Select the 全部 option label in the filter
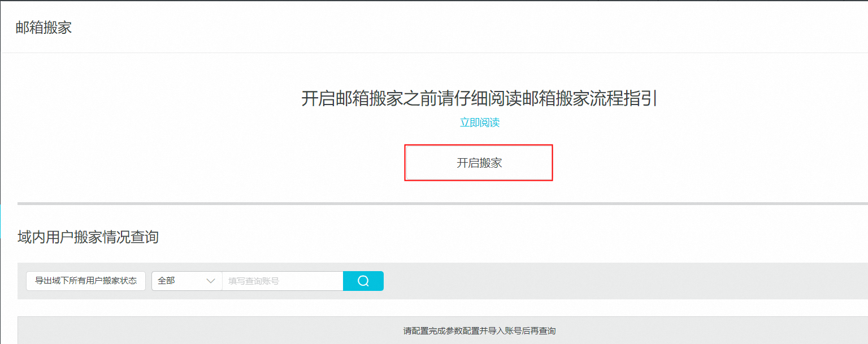 pos(166,281)
